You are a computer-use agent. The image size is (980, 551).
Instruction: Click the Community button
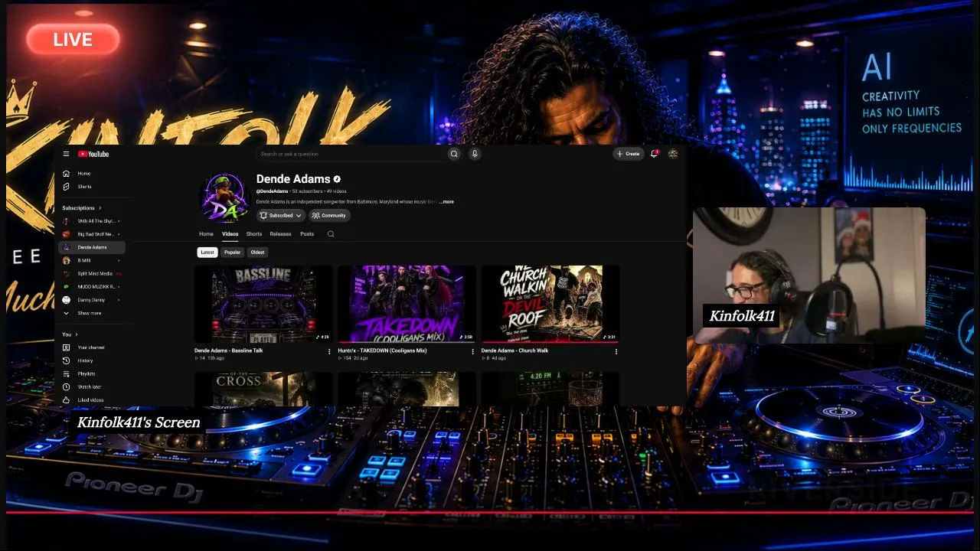pyautogui.click(x=329, y=216)
